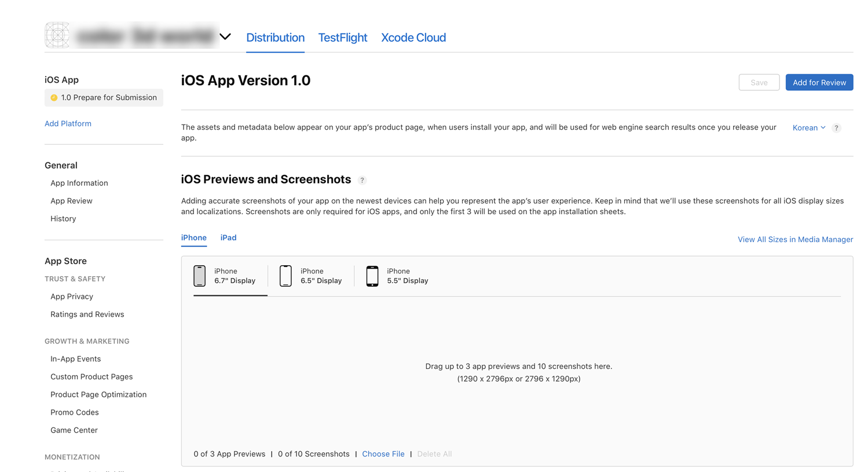Click the yellow status dot icon
Viewport: 868px width, 472px height.
54,98
